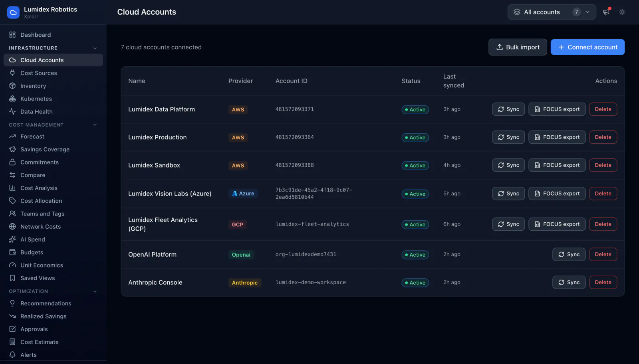Sync the Anthropic Console account
Screen dimensions: 639x364
pyautogui.click(x=569, y=283)
